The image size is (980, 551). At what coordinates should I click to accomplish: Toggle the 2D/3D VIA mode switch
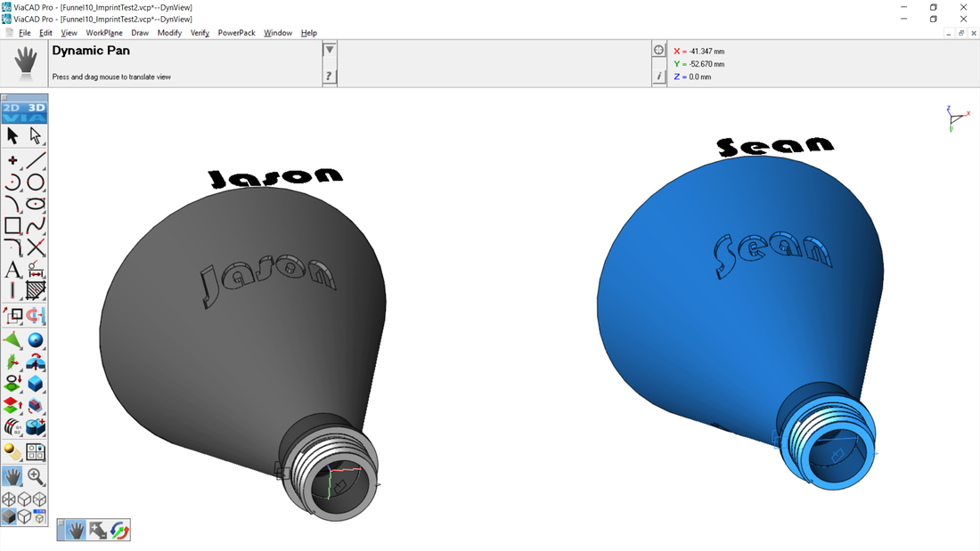point(24,112)
